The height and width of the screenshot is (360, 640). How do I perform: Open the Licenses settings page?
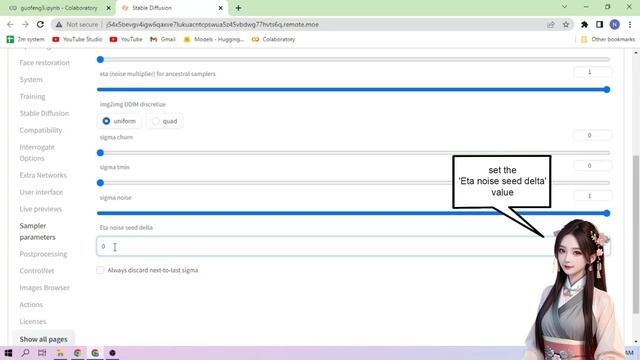tap(33, 321)
